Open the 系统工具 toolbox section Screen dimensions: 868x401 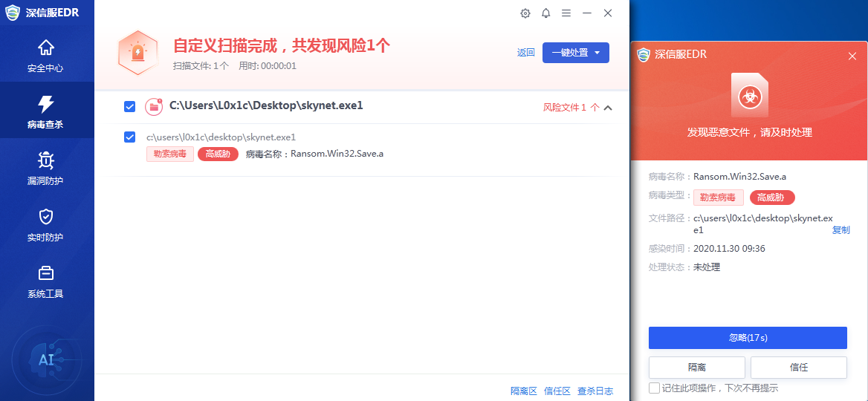(x=46, y=281)
